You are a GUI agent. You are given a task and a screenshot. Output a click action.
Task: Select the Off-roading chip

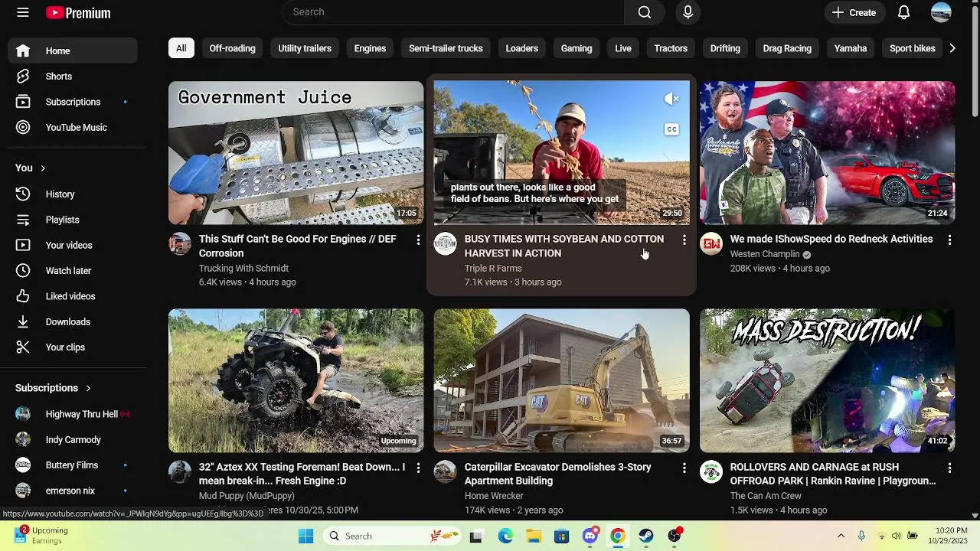point(232,48)
